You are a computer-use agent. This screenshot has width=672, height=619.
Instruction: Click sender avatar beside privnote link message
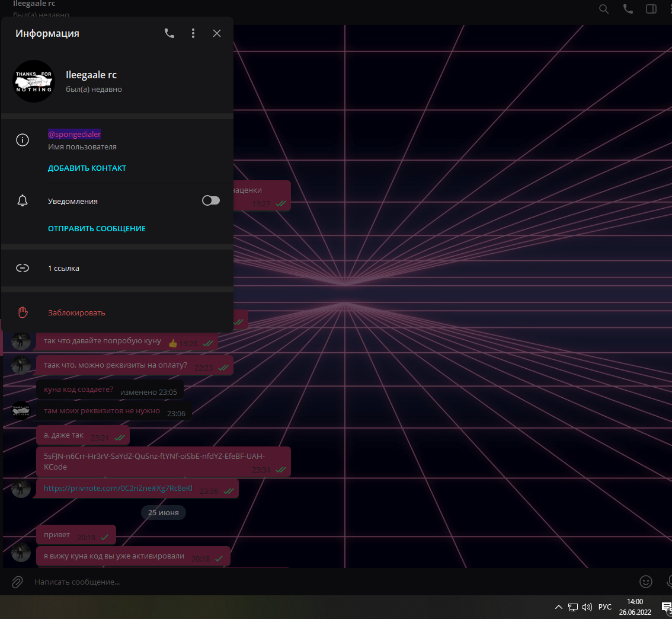21,488
